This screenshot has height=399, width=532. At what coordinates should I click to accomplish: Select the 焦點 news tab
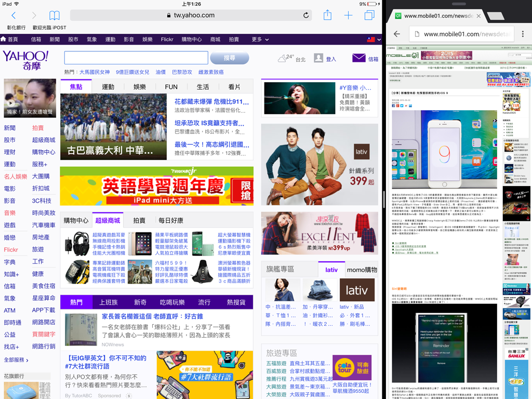[x=76, y=87]
